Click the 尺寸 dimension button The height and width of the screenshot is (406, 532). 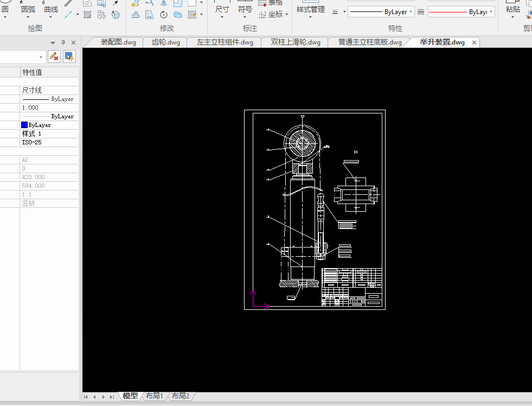click(222, 10)
